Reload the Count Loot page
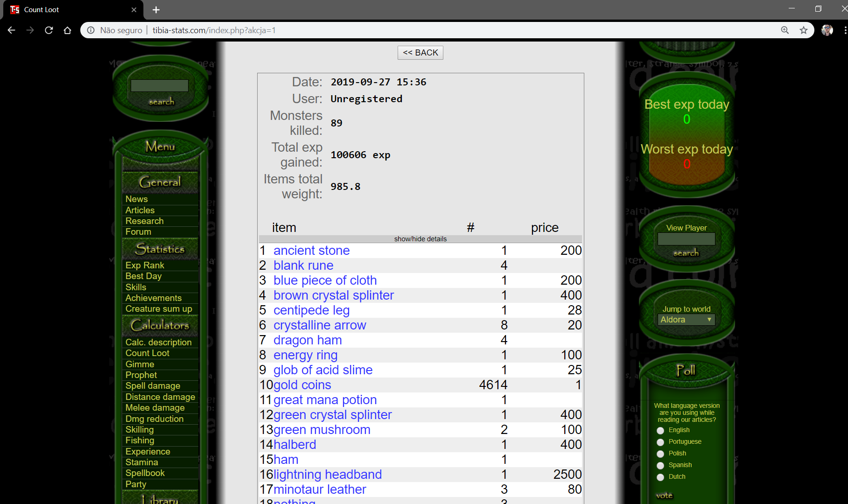This screenshot has width=848, height=504. pos(49,30)
